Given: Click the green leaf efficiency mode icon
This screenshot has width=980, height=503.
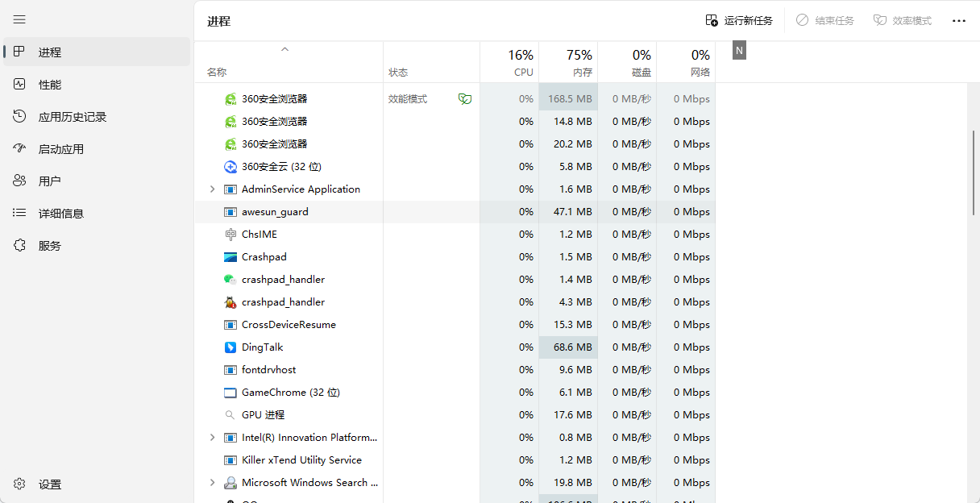Looking at the screenshot, I should pyautogui.click(x=464, y=99).
